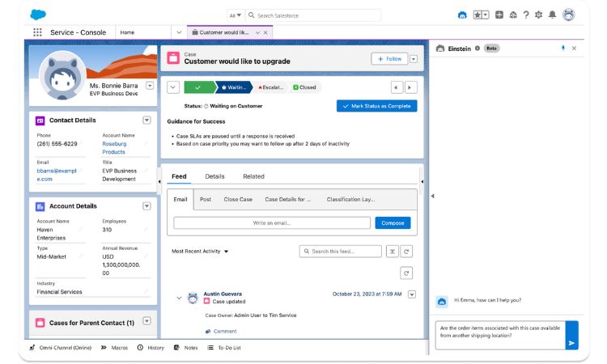Switch to the Details tab
The width and height of the screenshot is (607, 364).
coord(214,176)
